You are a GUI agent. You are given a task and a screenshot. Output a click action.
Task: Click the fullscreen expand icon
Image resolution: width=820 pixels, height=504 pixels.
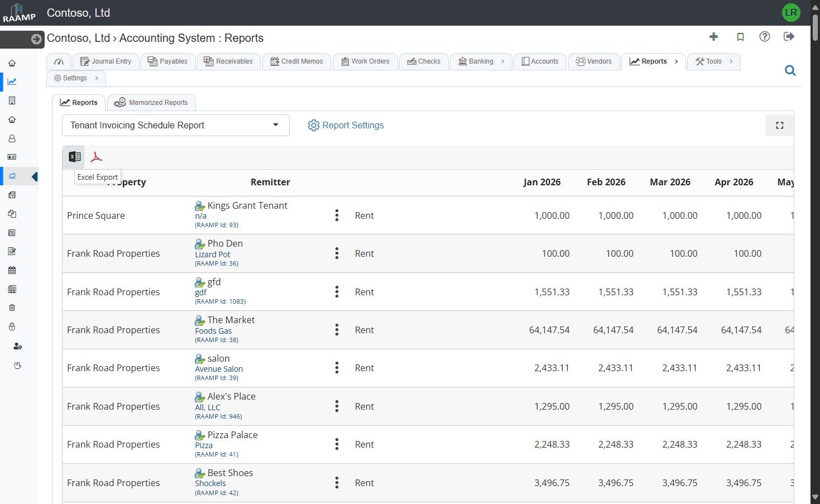[779, 126]
